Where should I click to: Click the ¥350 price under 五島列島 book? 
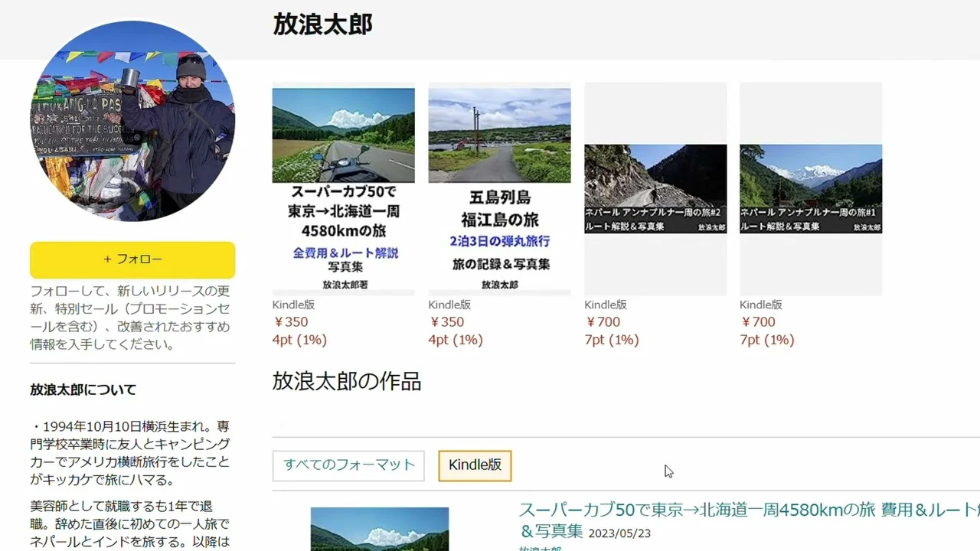(446, 322)
